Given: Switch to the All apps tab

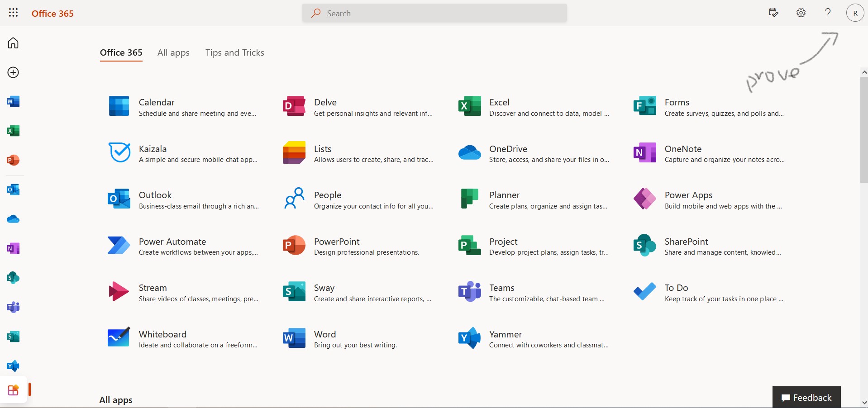Looking at the screenshot, I should tap(173, 53).
